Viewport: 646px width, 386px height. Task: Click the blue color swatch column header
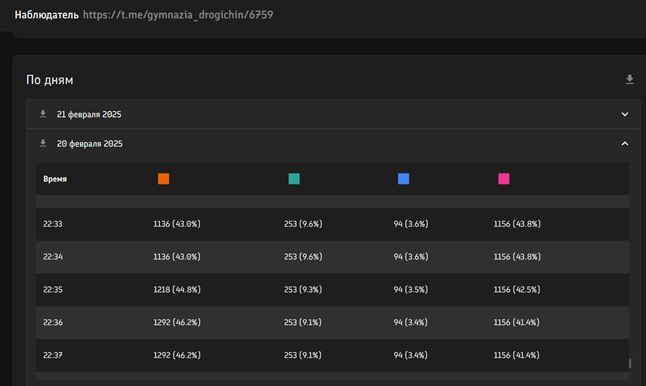[403, 179]
